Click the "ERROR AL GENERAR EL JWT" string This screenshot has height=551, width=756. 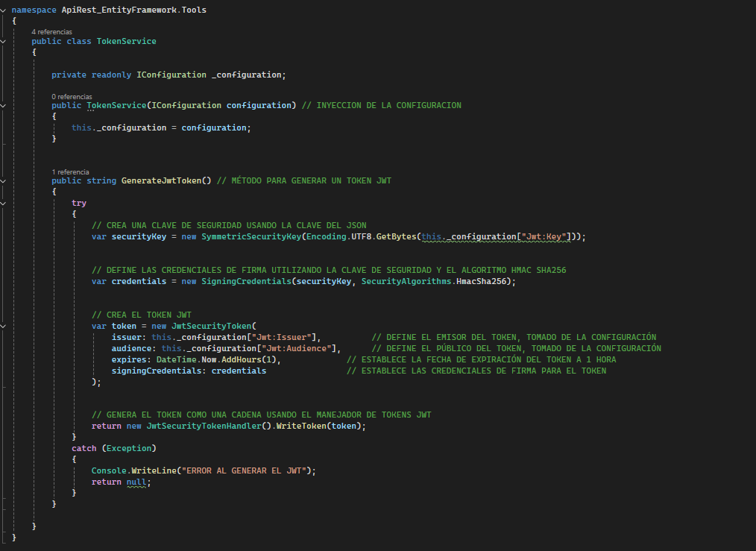[244, 471]
